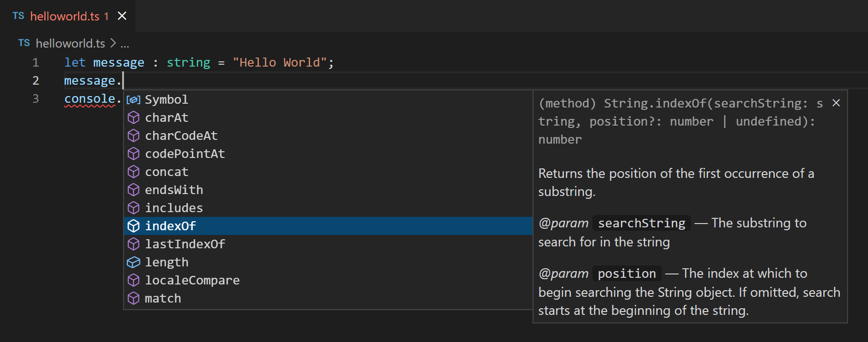The height and width of the screenshot is (342, 868).
Task: Select the localeCompare completion entry
Action: pyautogui.click(x=192, y=280)
